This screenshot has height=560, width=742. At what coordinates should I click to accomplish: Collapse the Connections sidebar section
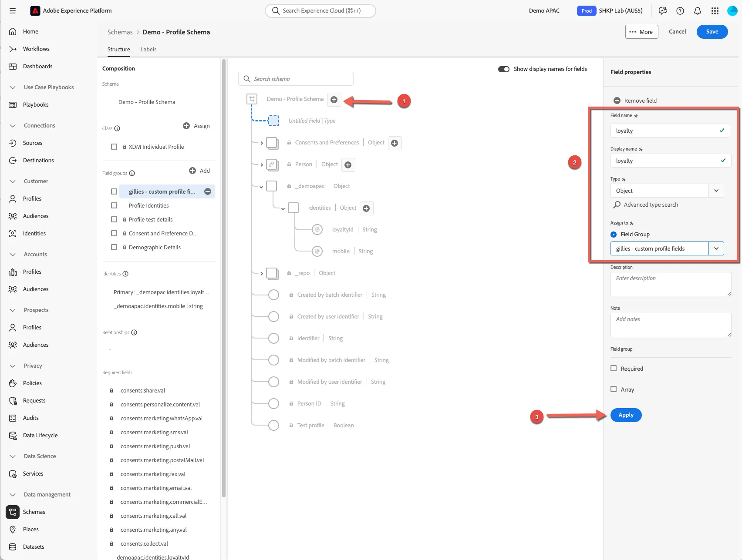[x=13, y=126]
